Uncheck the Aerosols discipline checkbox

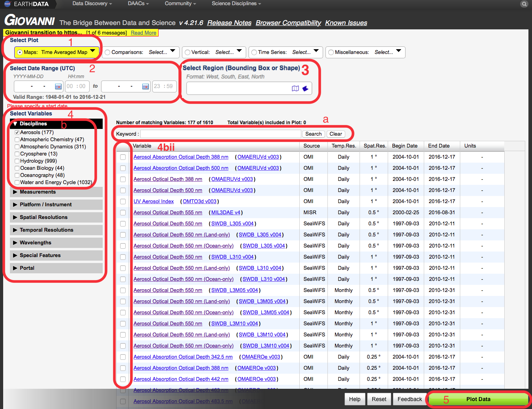click(17, 132)
